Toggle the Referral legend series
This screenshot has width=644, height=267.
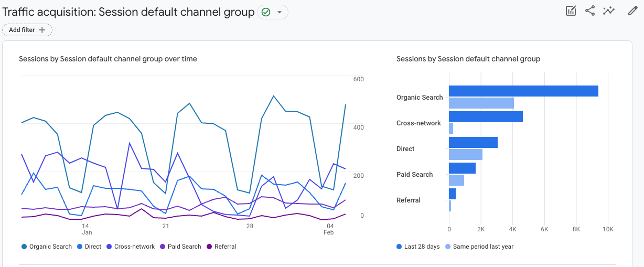(221, 247)
